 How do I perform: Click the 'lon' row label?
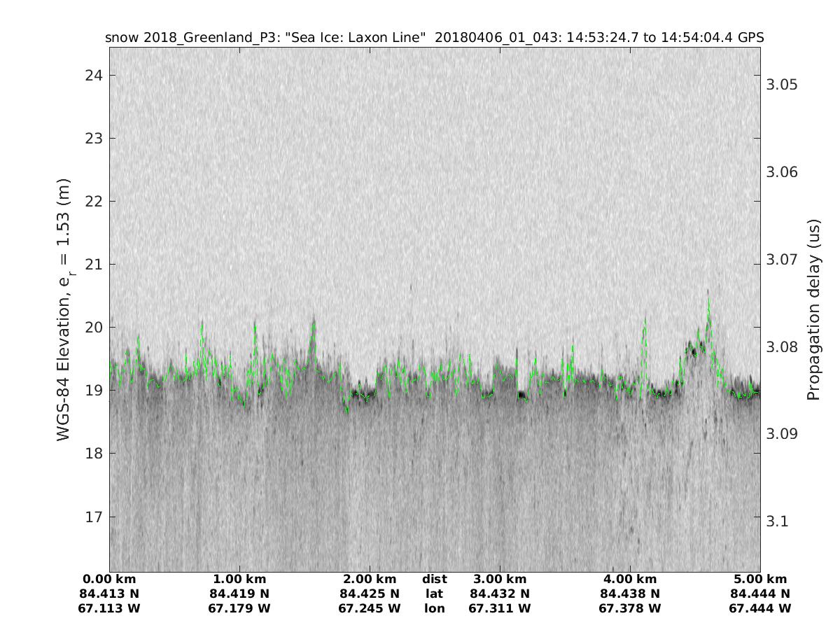(435, 609)
